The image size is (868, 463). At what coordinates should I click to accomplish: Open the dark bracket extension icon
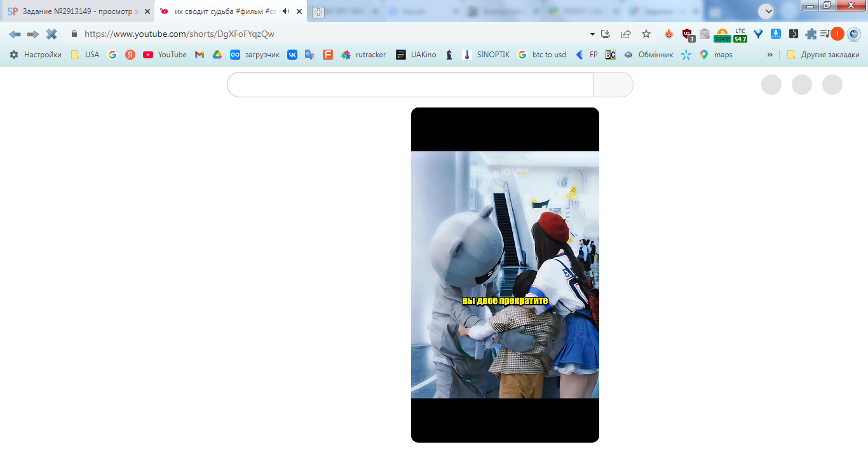click(x=794, y=34)
